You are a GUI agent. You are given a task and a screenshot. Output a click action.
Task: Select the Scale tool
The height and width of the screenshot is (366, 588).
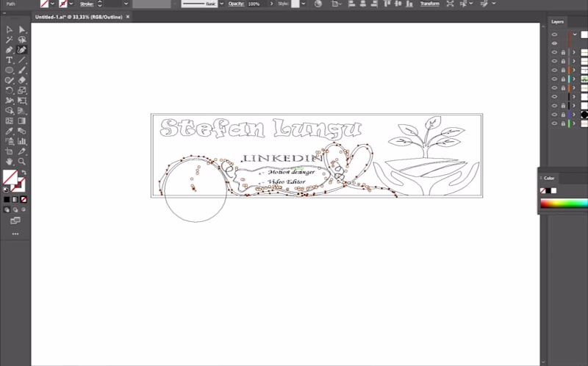22,90
